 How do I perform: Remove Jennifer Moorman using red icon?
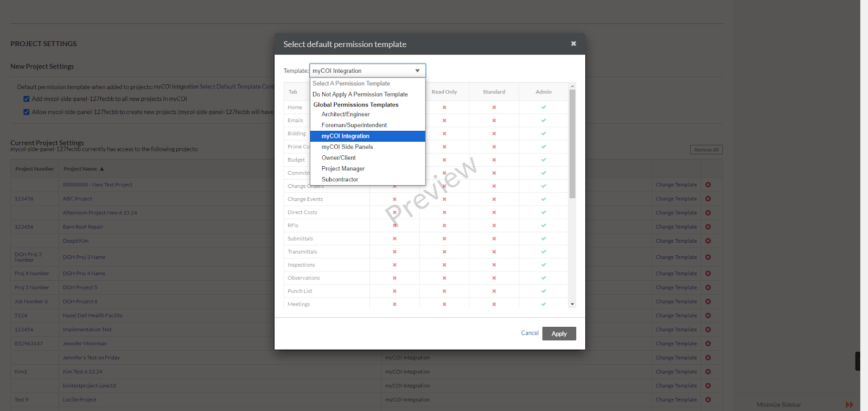[708, 344]
